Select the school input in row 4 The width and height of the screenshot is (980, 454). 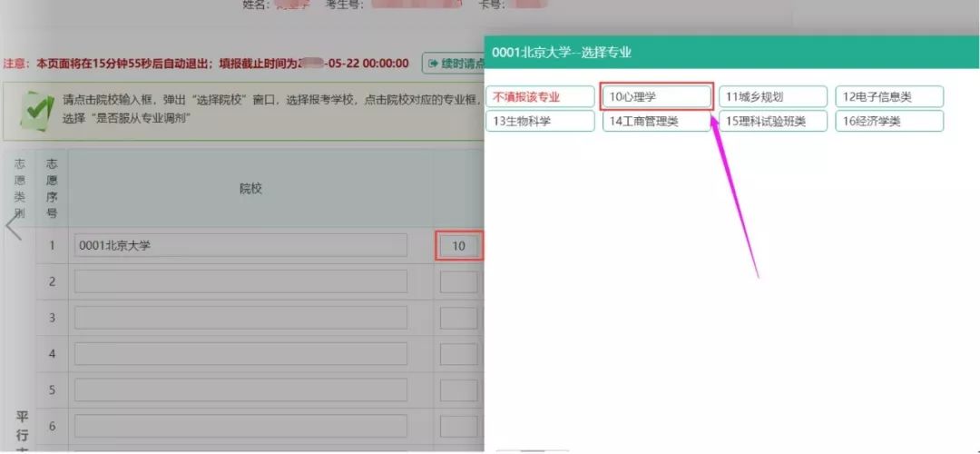coord(240,353)
